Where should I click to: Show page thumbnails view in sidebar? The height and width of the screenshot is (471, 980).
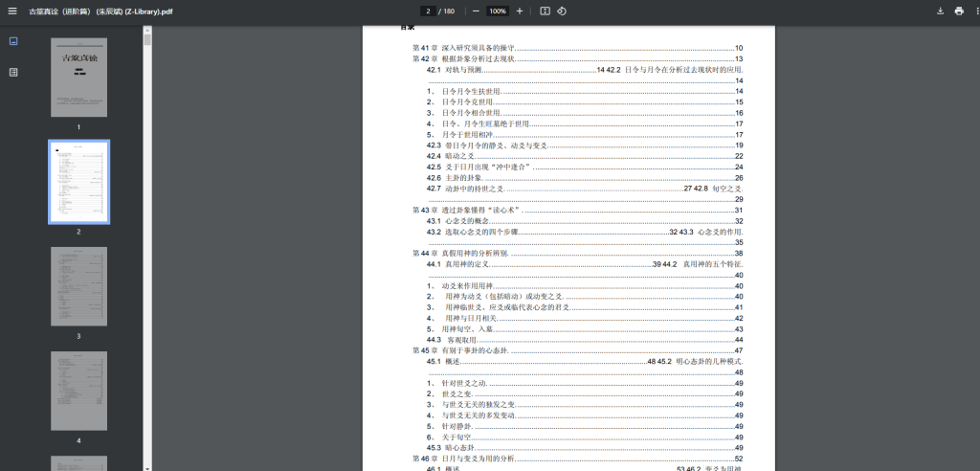click(13, 41)
